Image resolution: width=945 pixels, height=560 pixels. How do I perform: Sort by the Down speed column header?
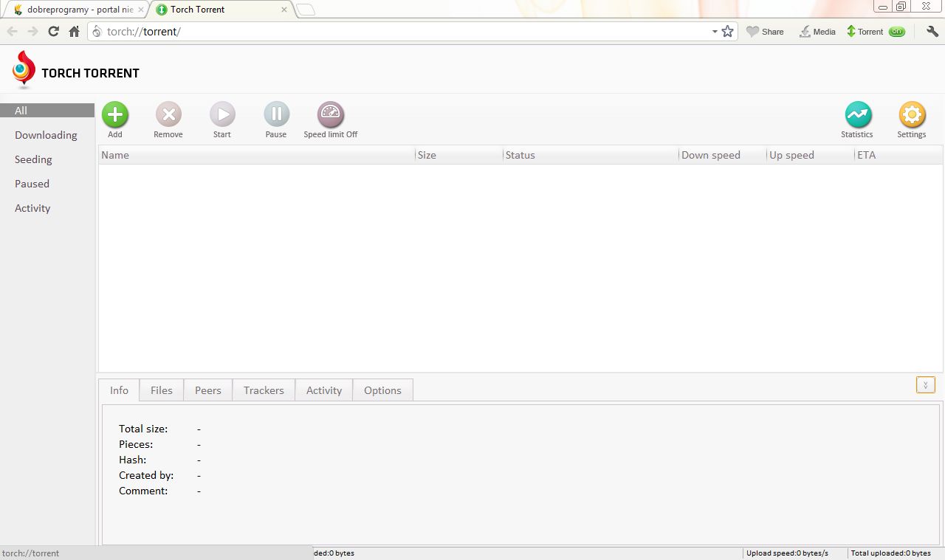pos(722,155)
